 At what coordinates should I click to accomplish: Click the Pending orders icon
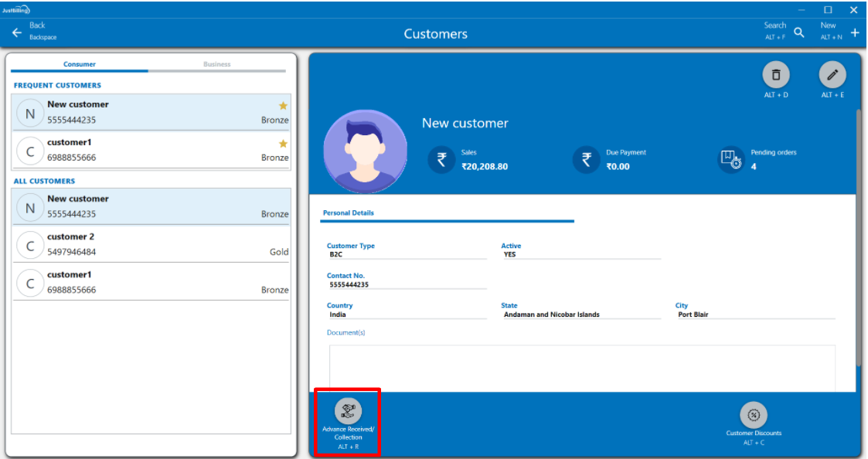tap(730, 160)
